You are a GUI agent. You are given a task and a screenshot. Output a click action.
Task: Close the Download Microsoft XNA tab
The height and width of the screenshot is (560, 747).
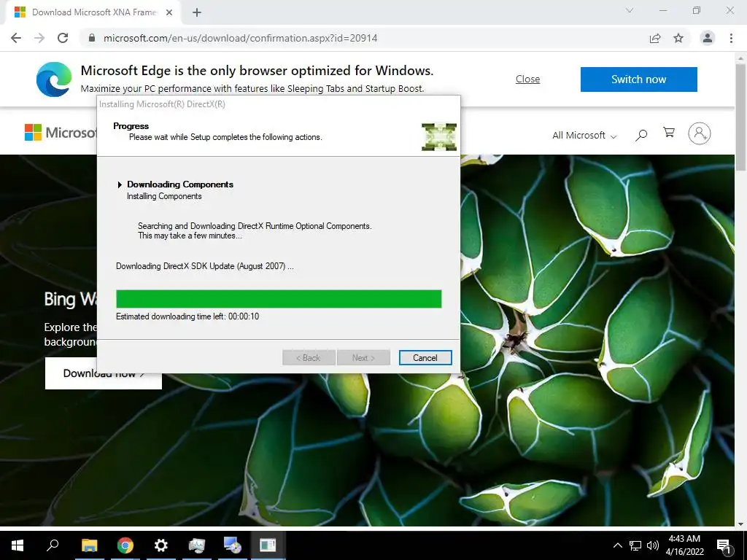point(169,12)
